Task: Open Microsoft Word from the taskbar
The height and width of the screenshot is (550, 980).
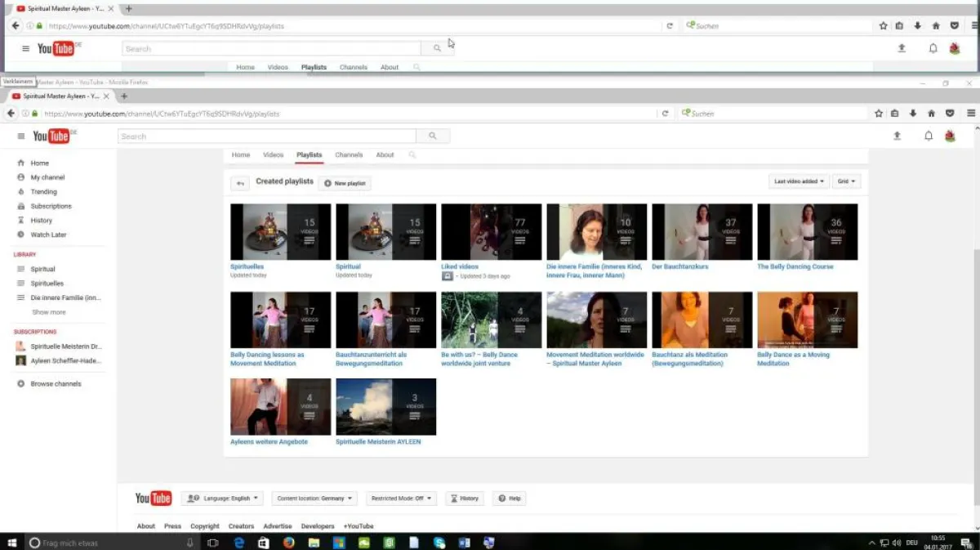Action: click(x=464, y=543)
